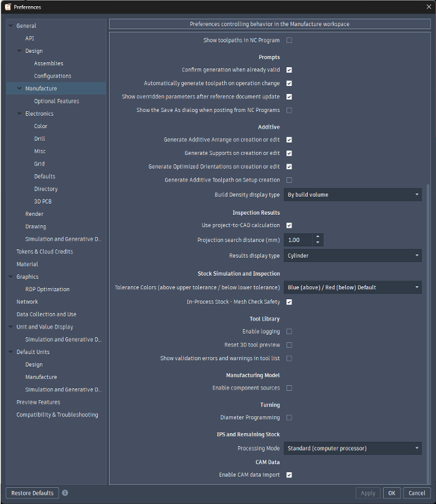The height and width of the screenshot is (504, 436).
Task: Enable Show toolpaths in NC Program
Action: [289, 40]
